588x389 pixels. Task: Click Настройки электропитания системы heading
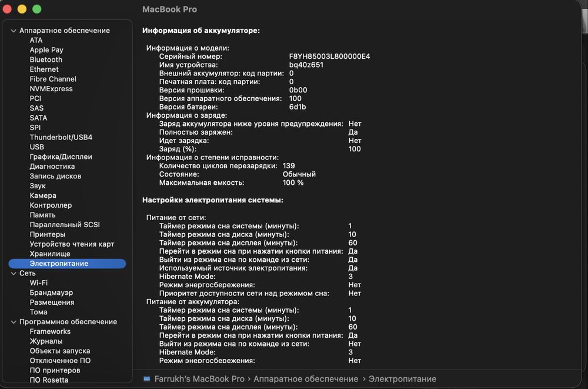point(213,200)
